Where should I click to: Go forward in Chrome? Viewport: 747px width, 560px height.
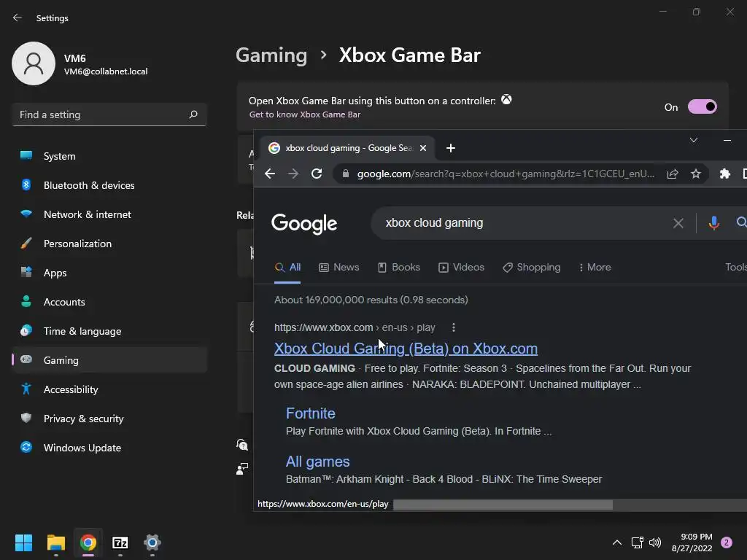pyautogui.click(x=293, y=174)
